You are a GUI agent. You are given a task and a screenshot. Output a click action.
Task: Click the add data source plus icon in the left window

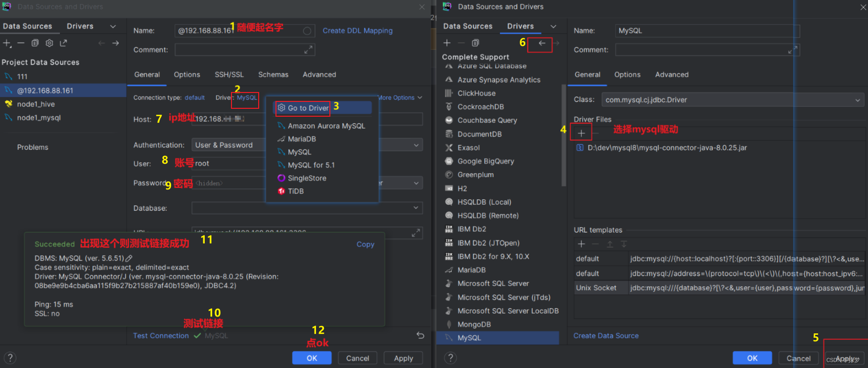click(x=7, y=43)
